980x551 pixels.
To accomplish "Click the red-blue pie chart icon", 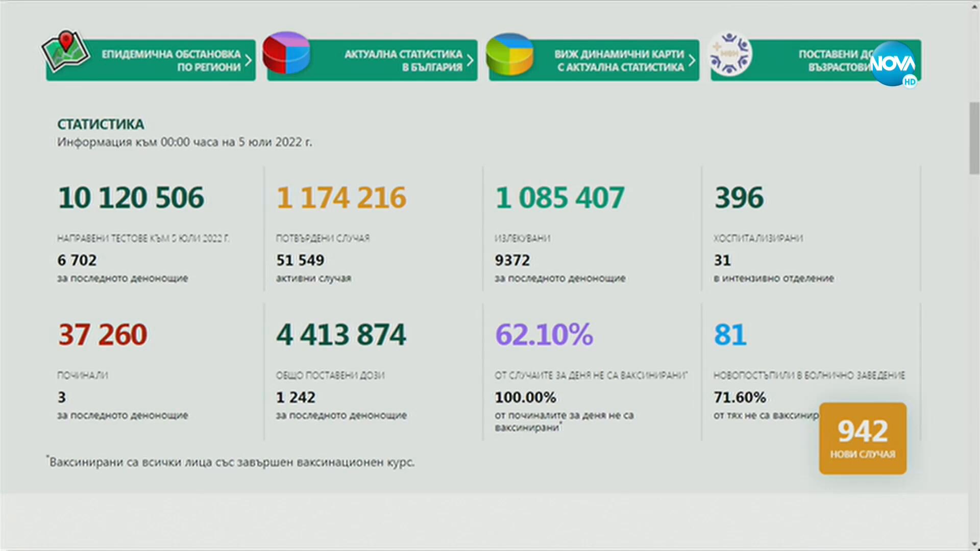I will coord(286,53).
